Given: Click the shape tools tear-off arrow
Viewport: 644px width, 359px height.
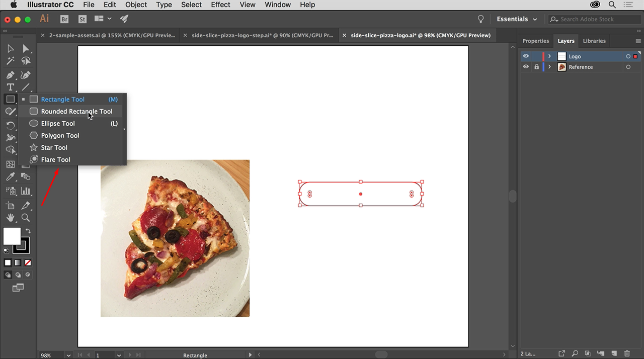Looking at the screenshot, I should [124, 129].
